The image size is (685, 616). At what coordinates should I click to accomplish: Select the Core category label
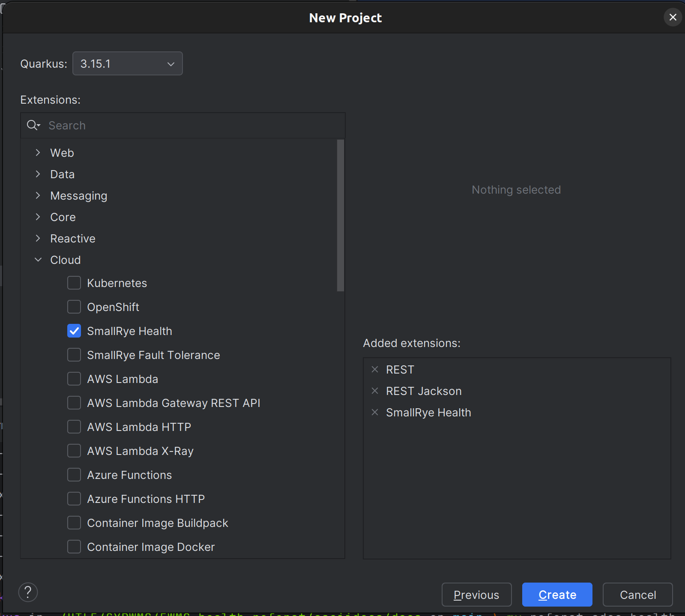(x=63, y=217)
